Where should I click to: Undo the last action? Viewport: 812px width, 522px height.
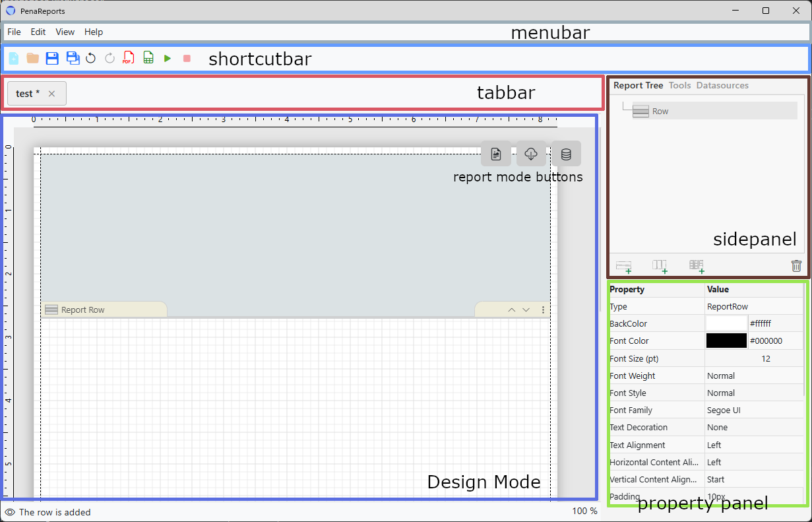point(91,58)
